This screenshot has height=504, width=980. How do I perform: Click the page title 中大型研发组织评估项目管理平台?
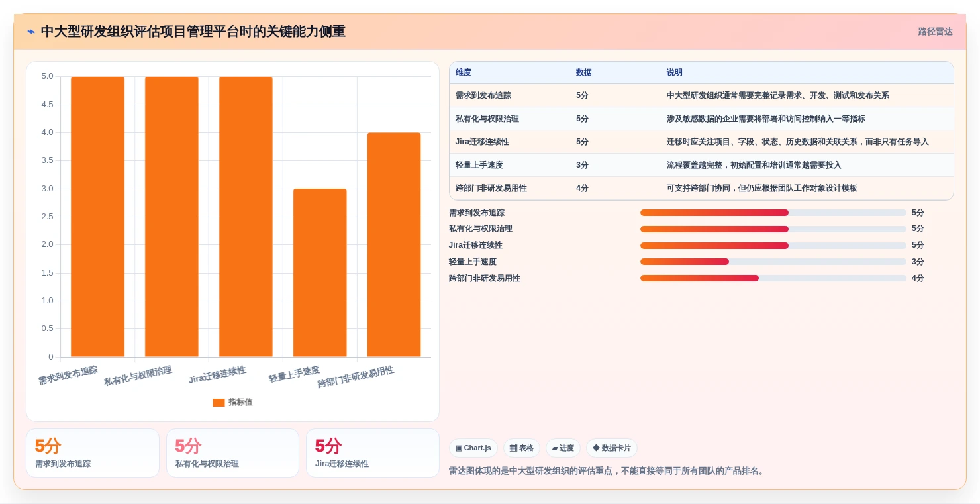[193, 32]
